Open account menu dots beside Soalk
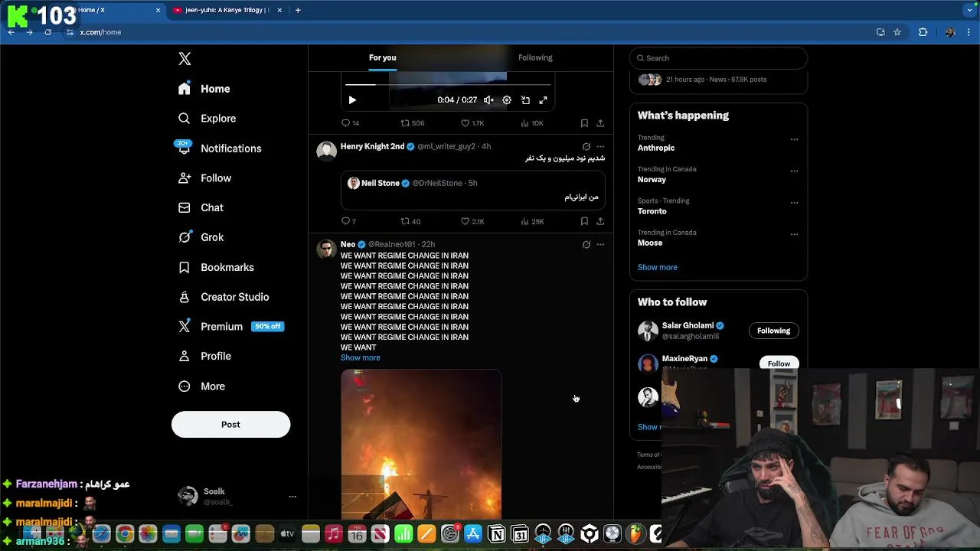Screen dimensions: 980x551 292,497
